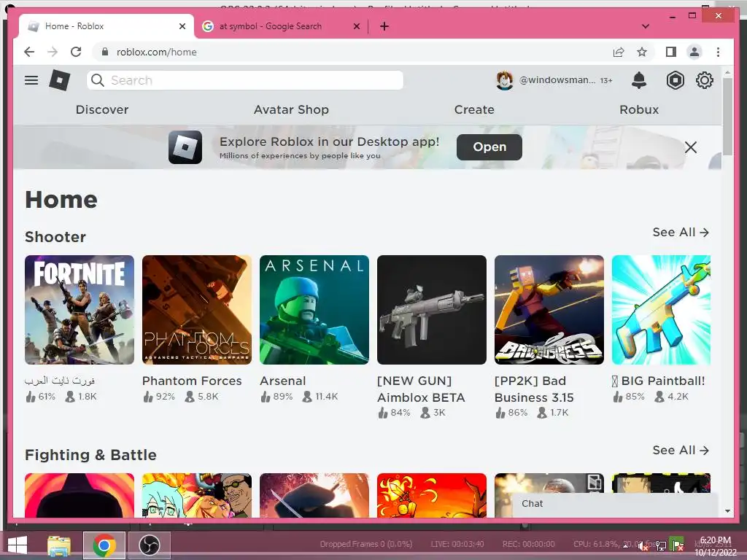Open the Windows Start menu

coord(18,545)
